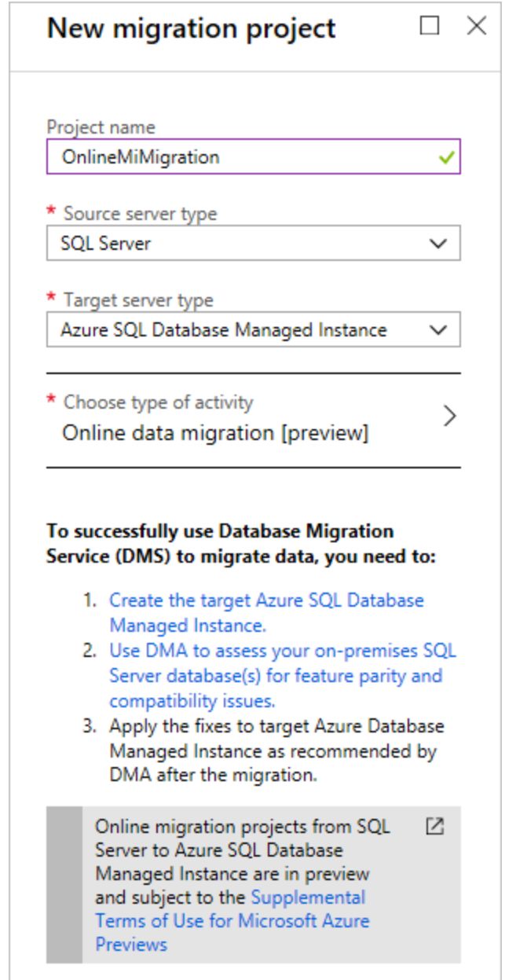Click the Source server type label
The height and width of the screenshot is (980, 505).
coord(140,214)
